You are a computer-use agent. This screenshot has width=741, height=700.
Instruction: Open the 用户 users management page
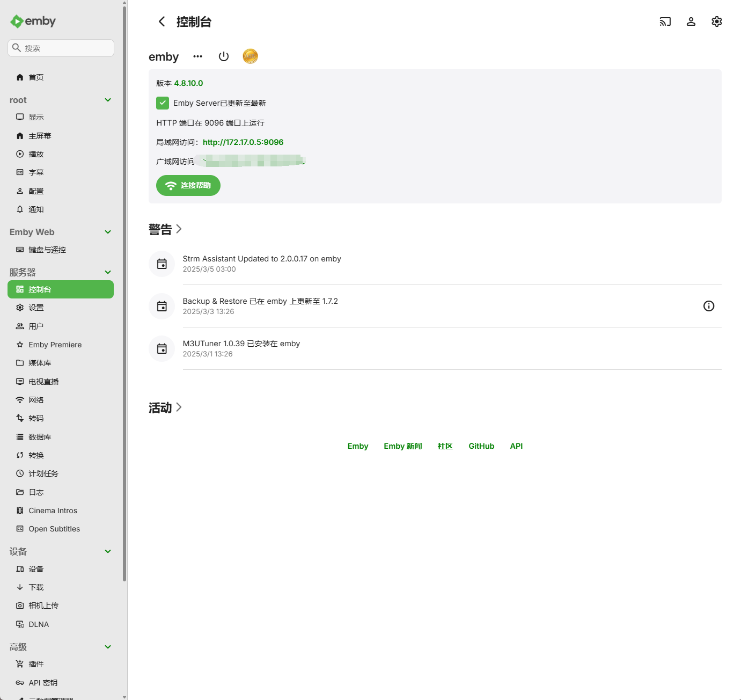pyautogui.click(x=35, y=326)
